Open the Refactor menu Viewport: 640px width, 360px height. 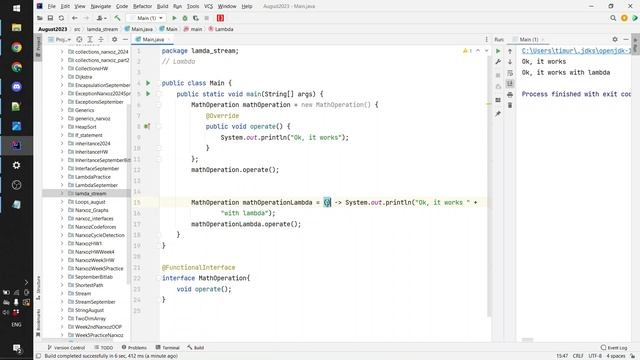click(x=142, y=6)
